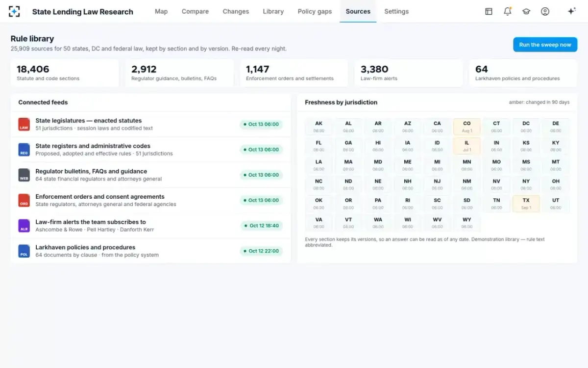Click the "Freshness by jurisdiction" heading
The width and height of the screenshot is (588, 368).
tap(341, 103)
